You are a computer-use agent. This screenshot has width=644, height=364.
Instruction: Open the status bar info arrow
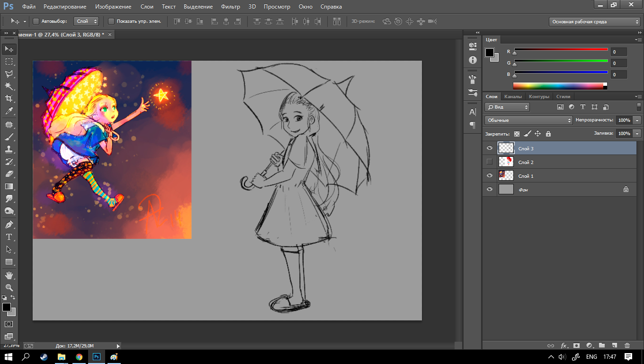(118, 346)
